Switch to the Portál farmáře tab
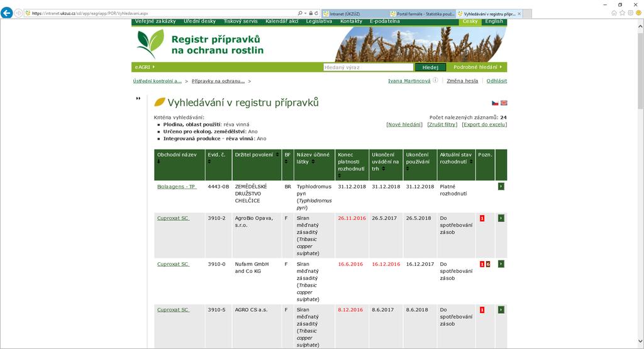This screenshot has width=644, height=349. pos(422,14)
